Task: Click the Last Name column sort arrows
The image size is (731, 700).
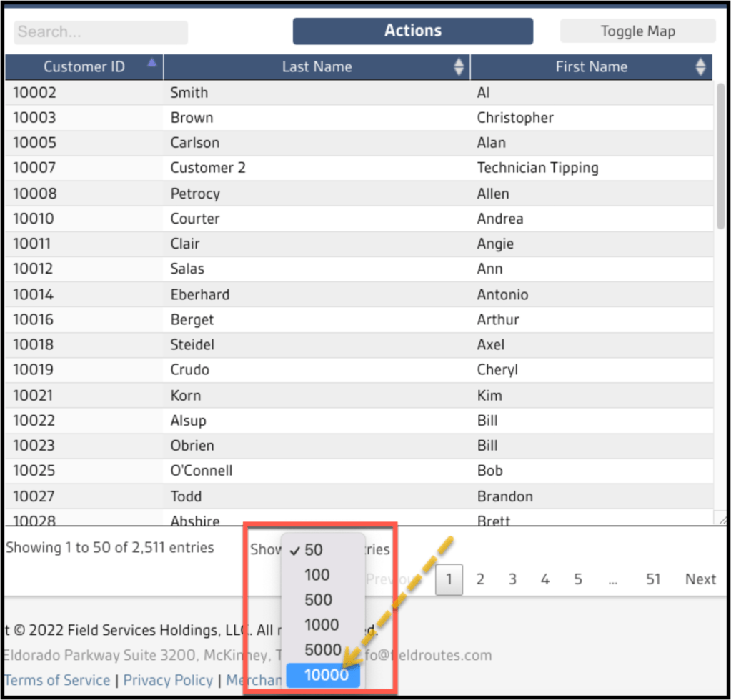Action: 459,67
